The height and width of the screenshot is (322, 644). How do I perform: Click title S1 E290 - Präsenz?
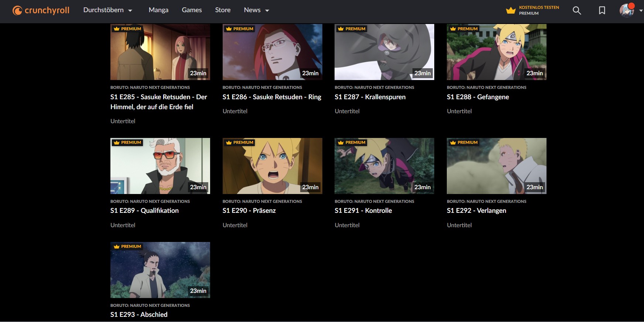249,211
